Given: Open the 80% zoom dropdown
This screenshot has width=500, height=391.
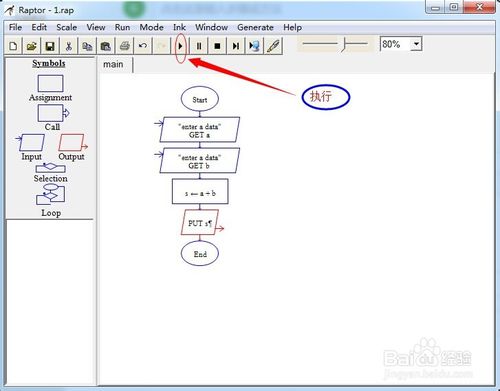Looking at the screenshot, I should click(x=416, y=44).
